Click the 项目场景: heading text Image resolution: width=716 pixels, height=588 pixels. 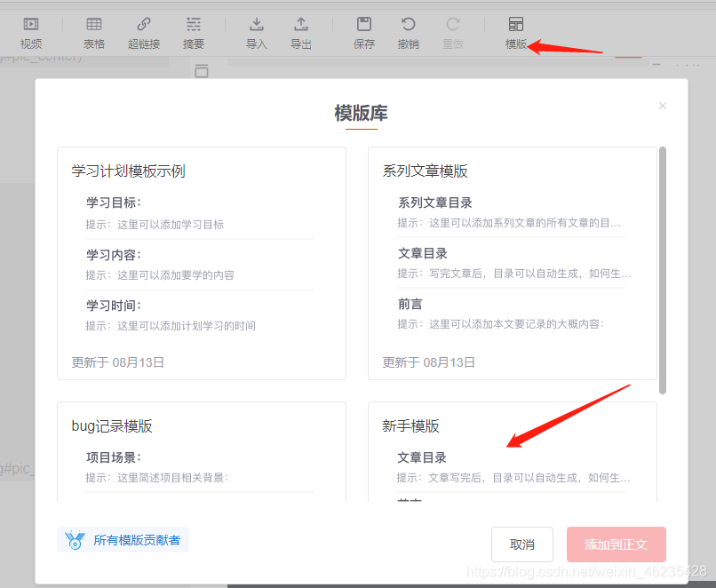click(114, 457)
